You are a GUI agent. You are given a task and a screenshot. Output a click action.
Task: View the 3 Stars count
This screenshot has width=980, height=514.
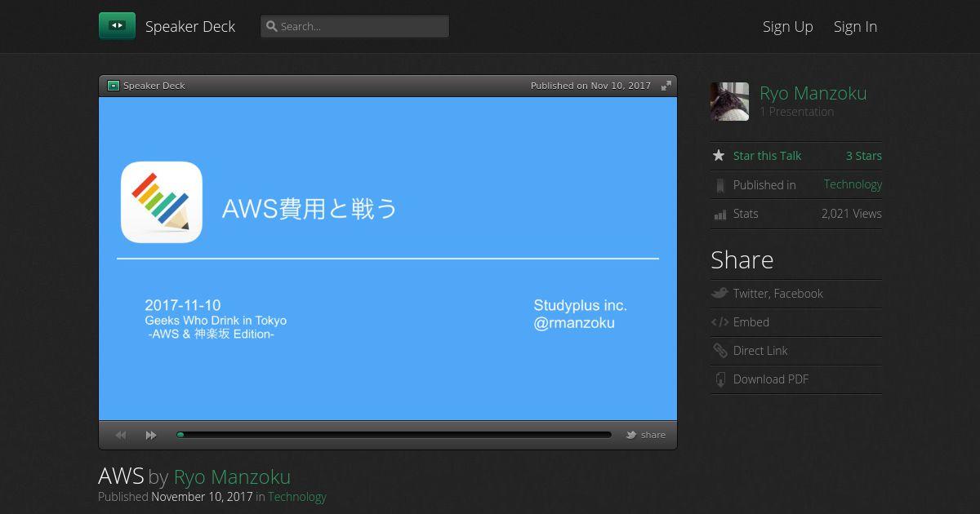(863, 156)
